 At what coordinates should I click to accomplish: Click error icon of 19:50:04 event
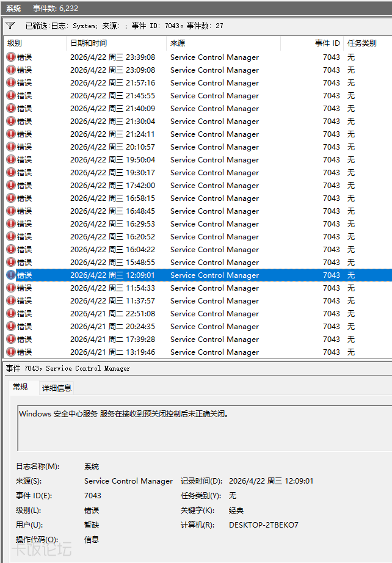[x=11, y=159]
